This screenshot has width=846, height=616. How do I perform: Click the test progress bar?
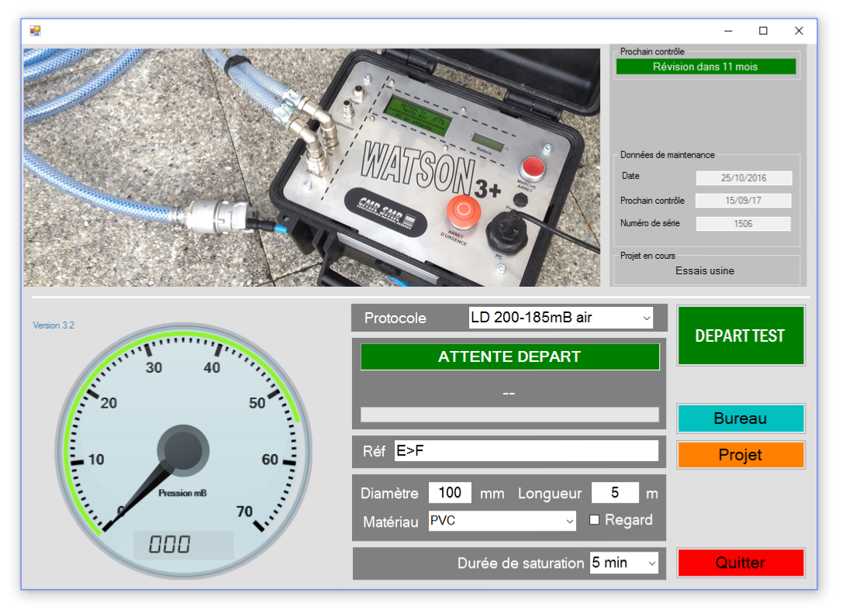click(510, 415)
